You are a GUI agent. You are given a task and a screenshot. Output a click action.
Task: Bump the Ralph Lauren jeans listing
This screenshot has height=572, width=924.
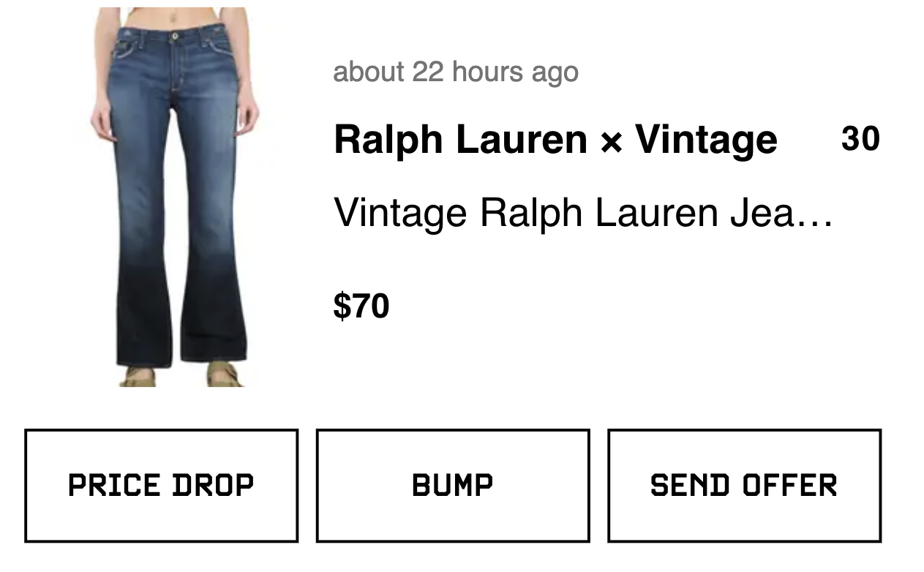pos(453,486)
